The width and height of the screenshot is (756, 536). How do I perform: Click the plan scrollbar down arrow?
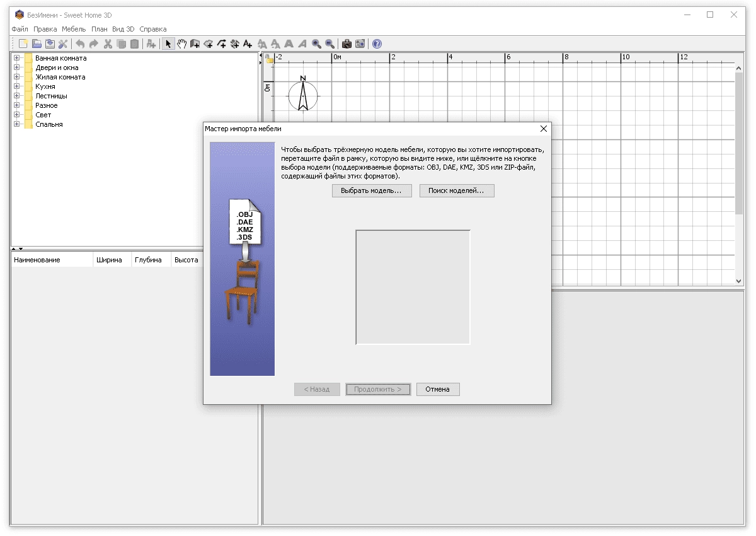739,281
